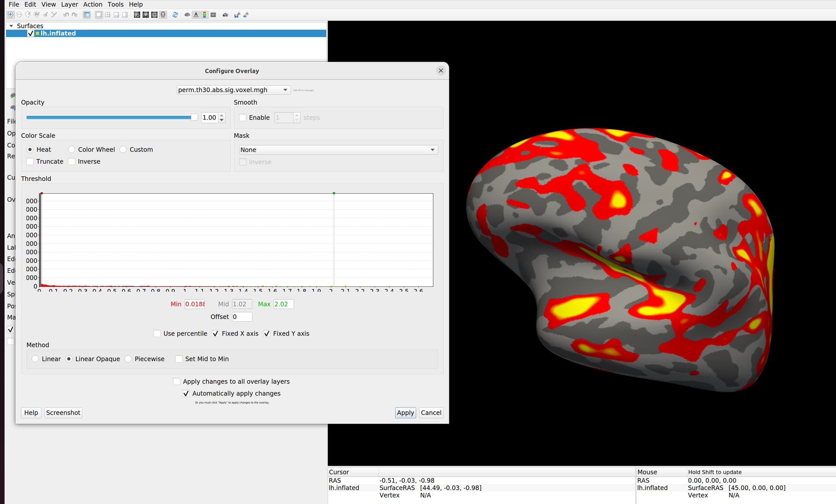Select the Piecewise method radio button

click(128, 359)
